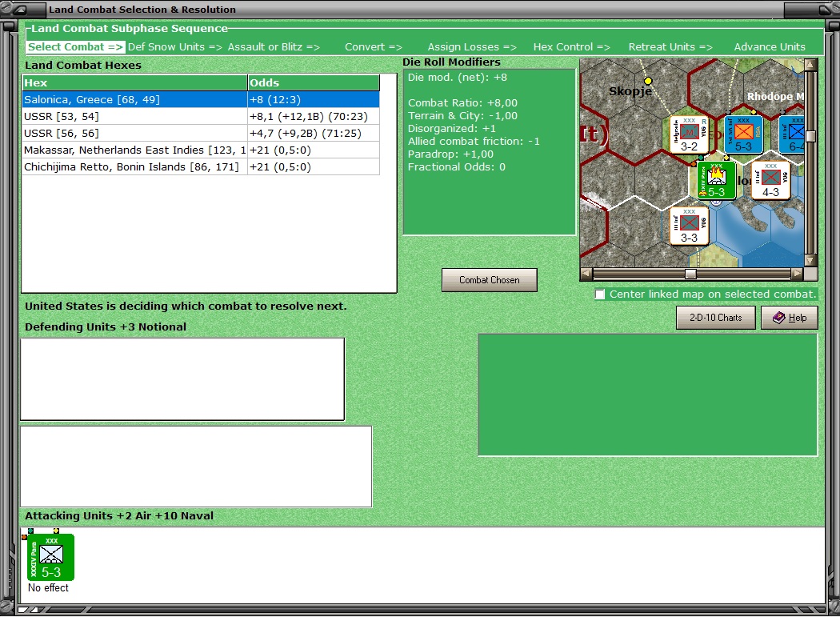Select the 3-3 YUG infantry unit on map
Screen dimensions: 840x617
689,226
